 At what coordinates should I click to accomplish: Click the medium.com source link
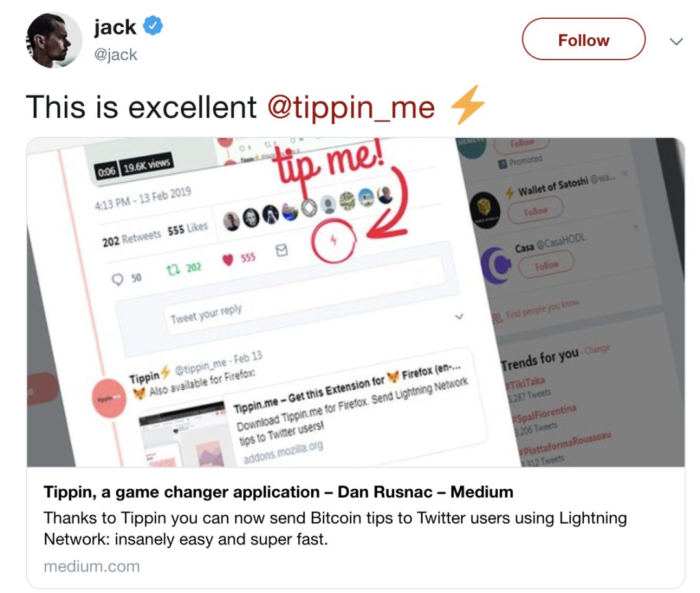tap(91, 566)
